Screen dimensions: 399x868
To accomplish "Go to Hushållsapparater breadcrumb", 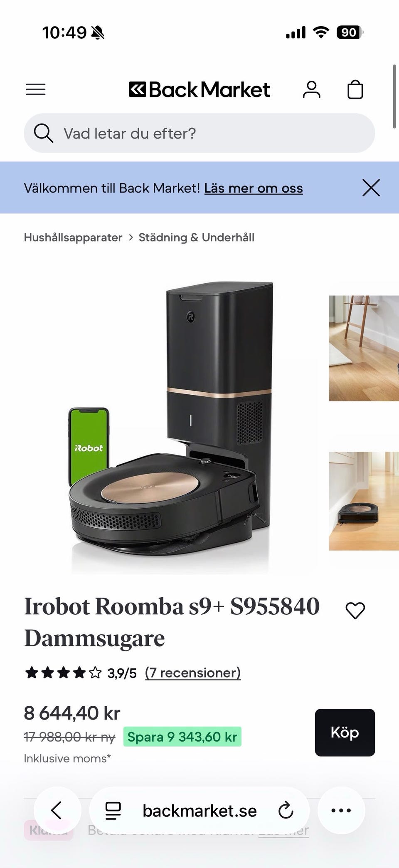I will 73,237.
